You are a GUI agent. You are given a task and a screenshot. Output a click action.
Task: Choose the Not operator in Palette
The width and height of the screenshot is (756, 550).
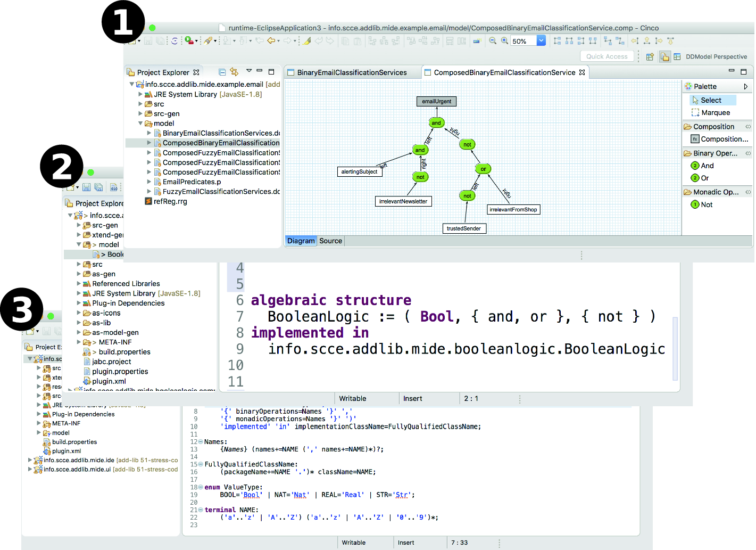coord(701,204)
